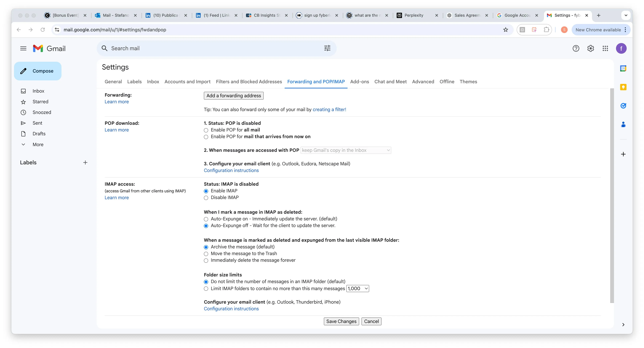The width and height of the screenshot is (644, 348).
Task: Open a new browser tab
Action: [x=598, y=16]
